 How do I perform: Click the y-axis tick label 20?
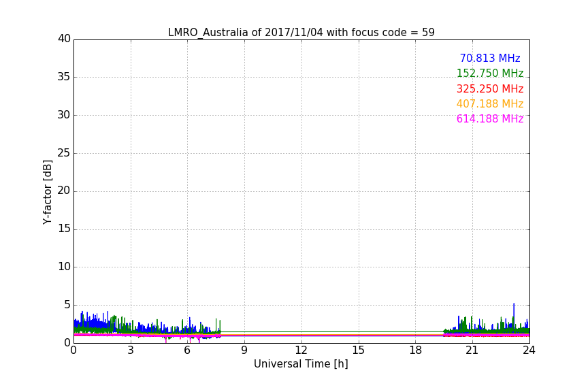tap(64, 191)
